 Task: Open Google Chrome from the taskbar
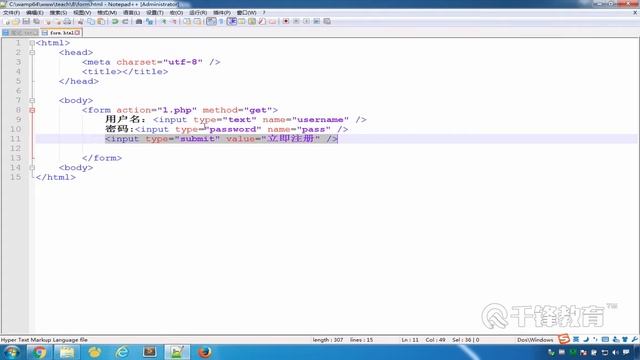pos(40,352)
